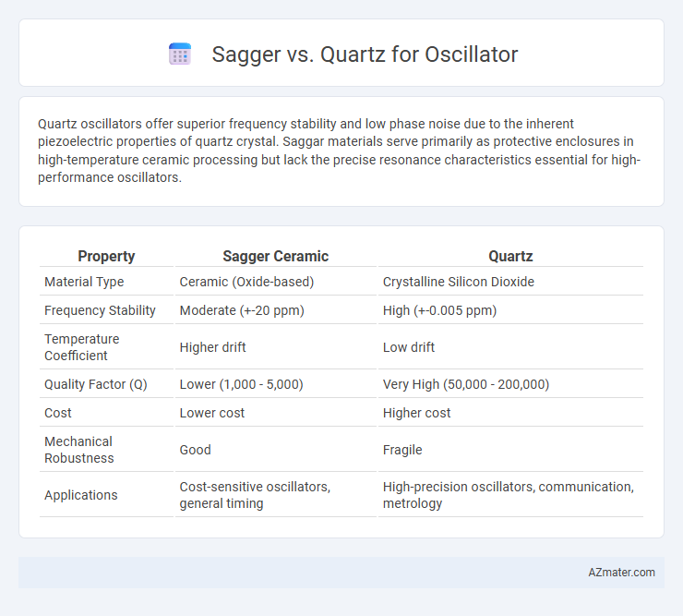Select the 'Frequency Stability' row label
Image resolution: width=683 pixels, height=616 pixels.
click(x=100, y=310)
